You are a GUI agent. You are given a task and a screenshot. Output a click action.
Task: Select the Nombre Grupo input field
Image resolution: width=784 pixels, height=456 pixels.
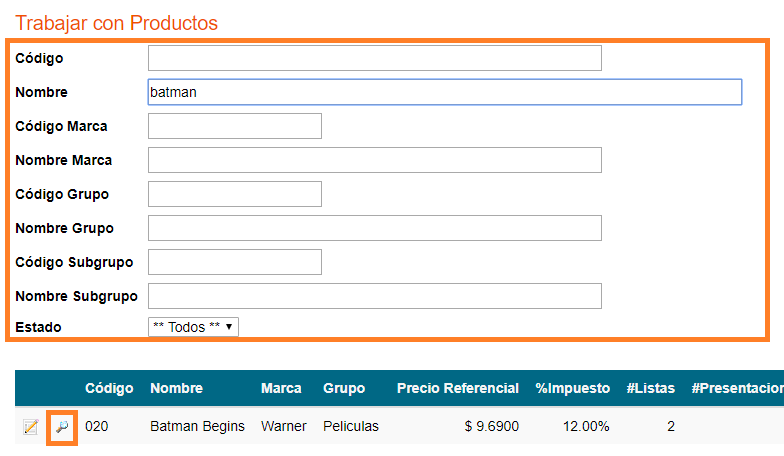tap(374, 228)
